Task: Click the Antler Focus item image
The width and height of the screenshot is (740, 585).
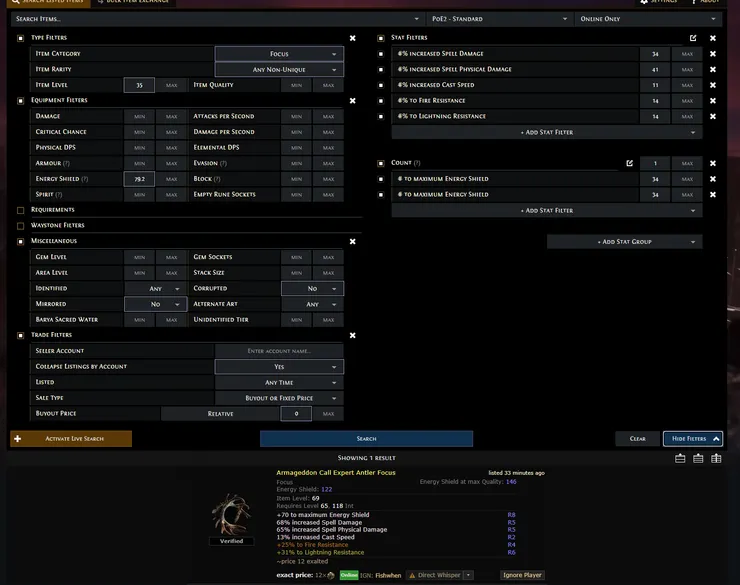Action: click(231, 514)
